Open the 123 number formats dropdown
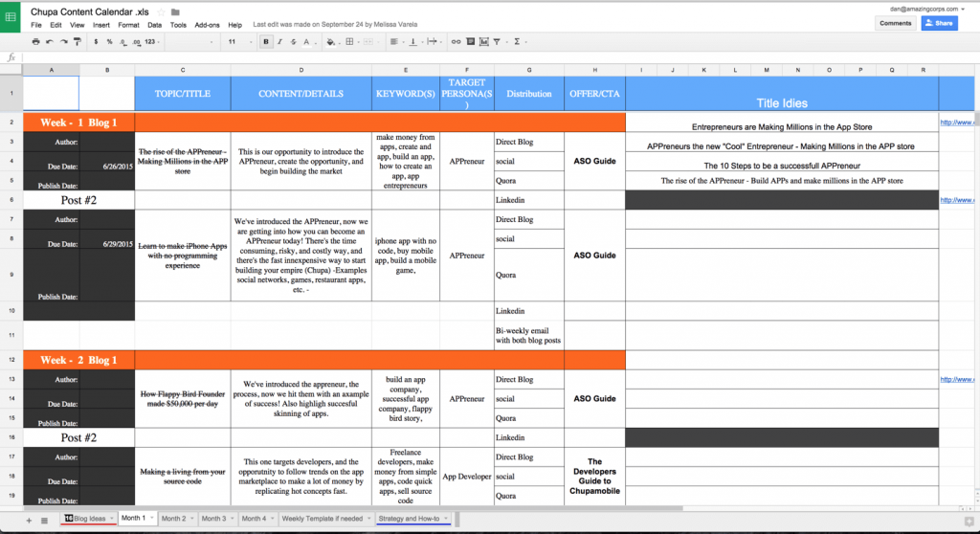Image resolution: width=980 pixels, height=534 pixels. pos(152,42)
